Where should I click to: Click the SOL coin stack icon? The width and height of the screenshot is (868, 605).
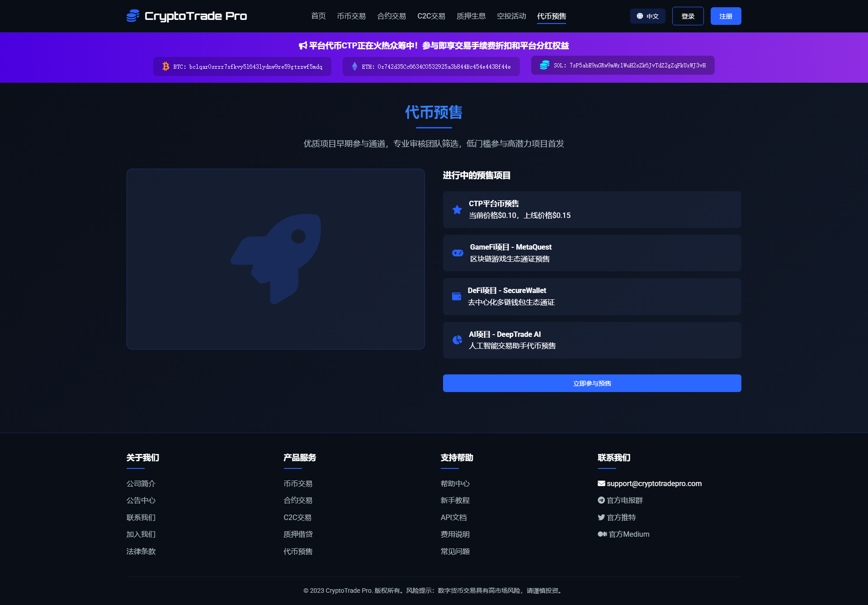(x=544, y=65)
